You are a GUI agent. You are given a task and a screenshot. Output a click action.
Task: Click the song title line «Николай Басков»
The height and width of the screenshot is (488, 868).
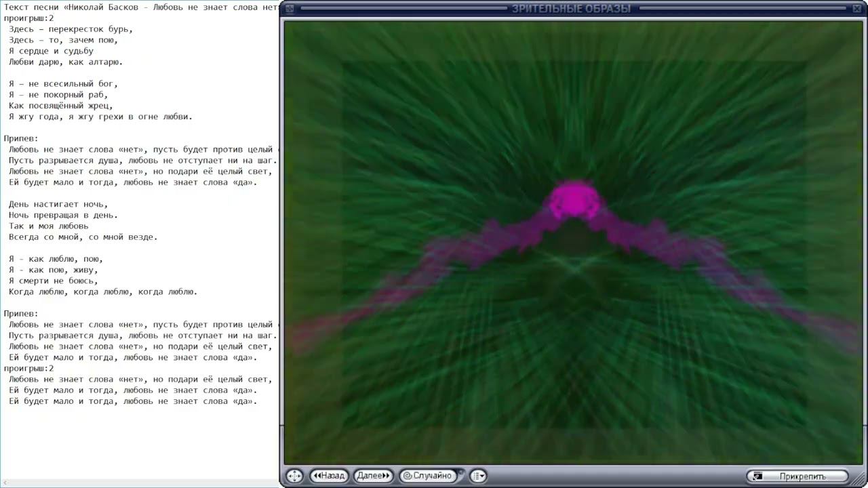(141, 7)
